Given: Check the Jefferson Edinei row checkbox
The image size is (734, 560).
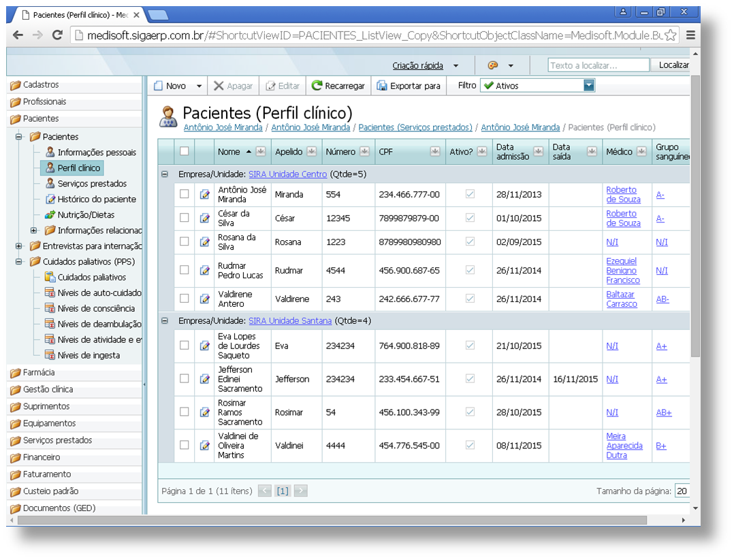Looking at the screenshot, I should (185, 378).
